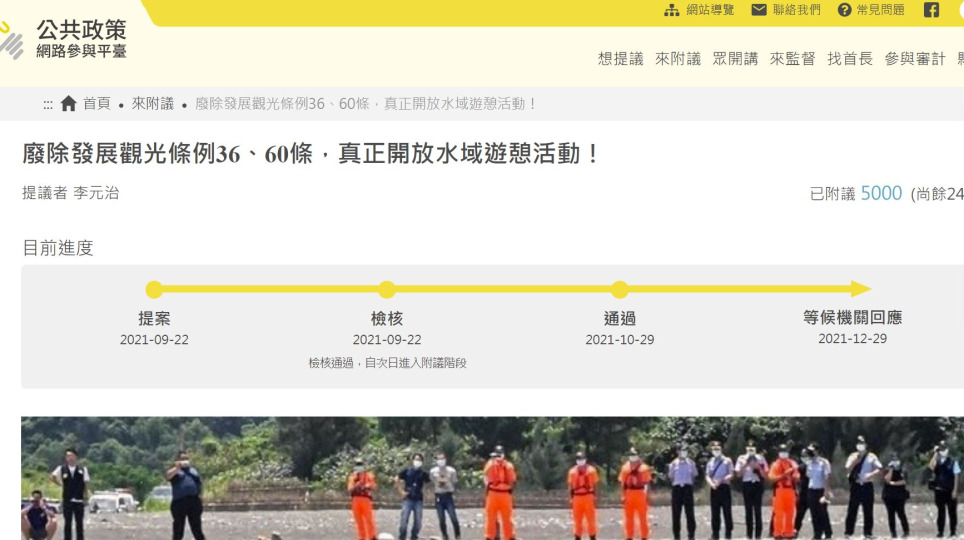Open 聯絡我們 link
Image resolution: width=964 pixels, height=540 pixels.
point(797,10)
